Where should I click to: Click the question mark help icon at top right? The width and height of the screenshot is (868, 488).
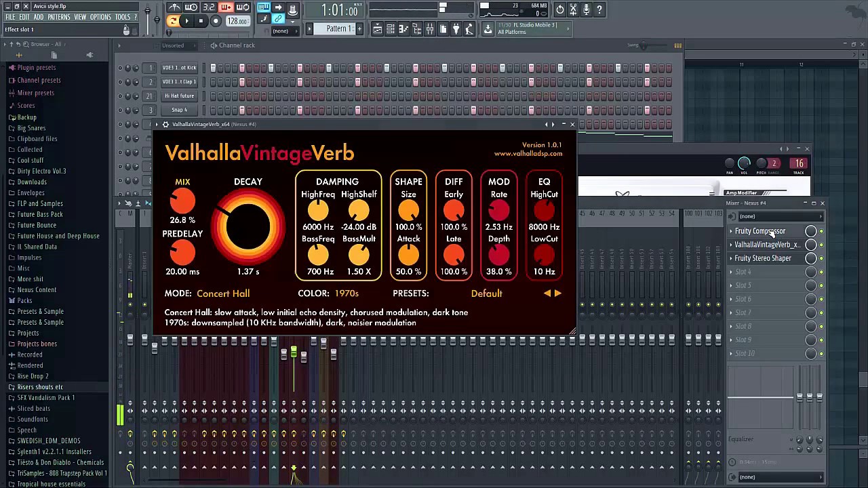click(599, 9)
